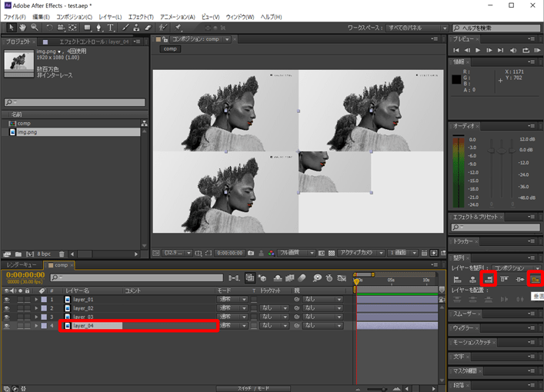Toggle visibility eye of layer_02

tap(7, 308)
